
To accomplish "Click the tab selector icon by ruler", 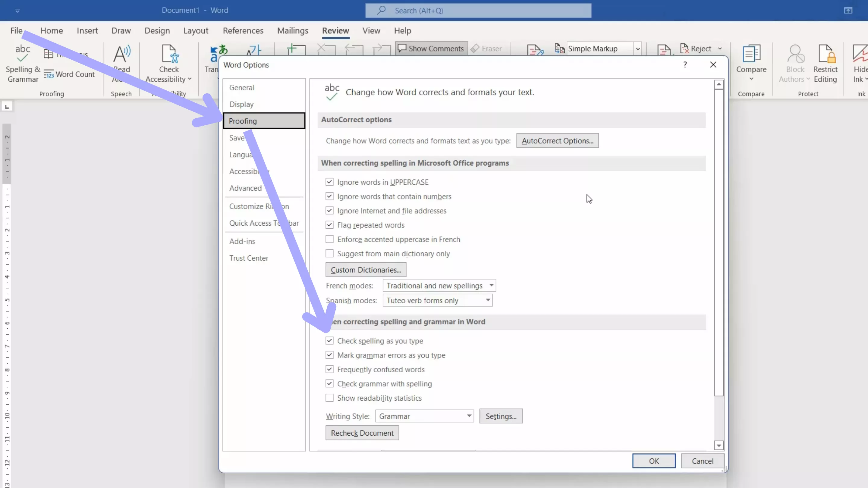I will click(x=7, y=107).
